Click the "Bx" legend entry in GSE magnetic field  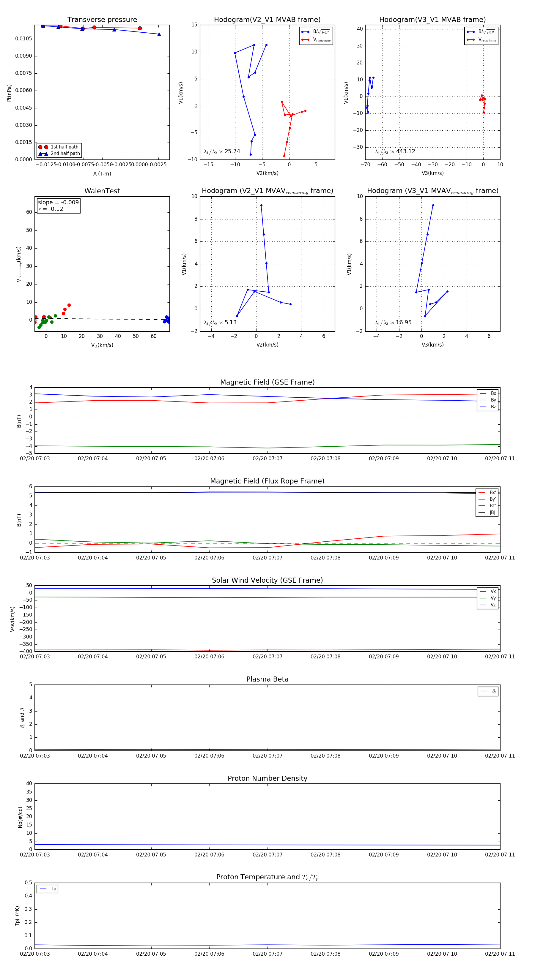coord(488,393)
